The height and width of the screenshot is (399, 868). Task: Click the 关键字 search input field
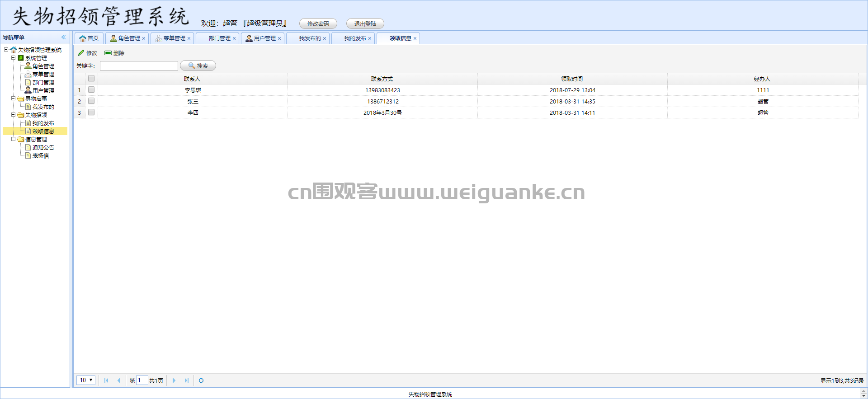pos(139,66)
